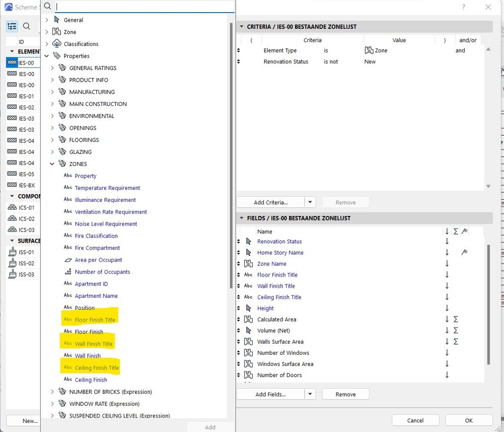Click the sum icon on Walls Surface Area row
The height and width of the screenshot is (432, 504).
click(456, 341)
